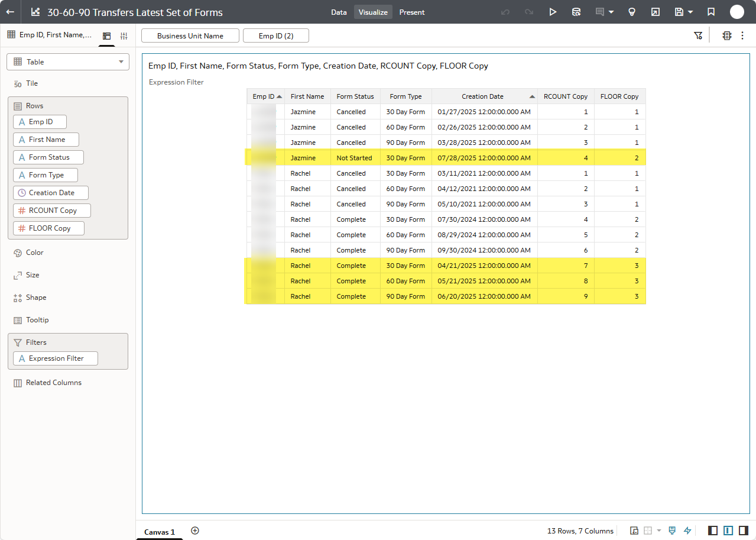This screenshot has height=540, width=756.
Task: Click the RCOUNT Copy column header
Action: point(566,96)
